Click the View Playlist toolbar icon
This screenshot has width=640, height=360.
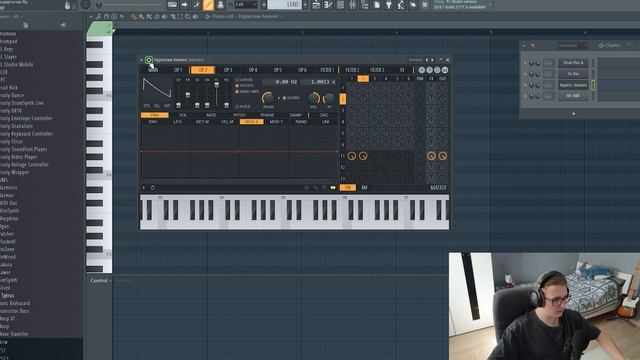click(316, 5)
